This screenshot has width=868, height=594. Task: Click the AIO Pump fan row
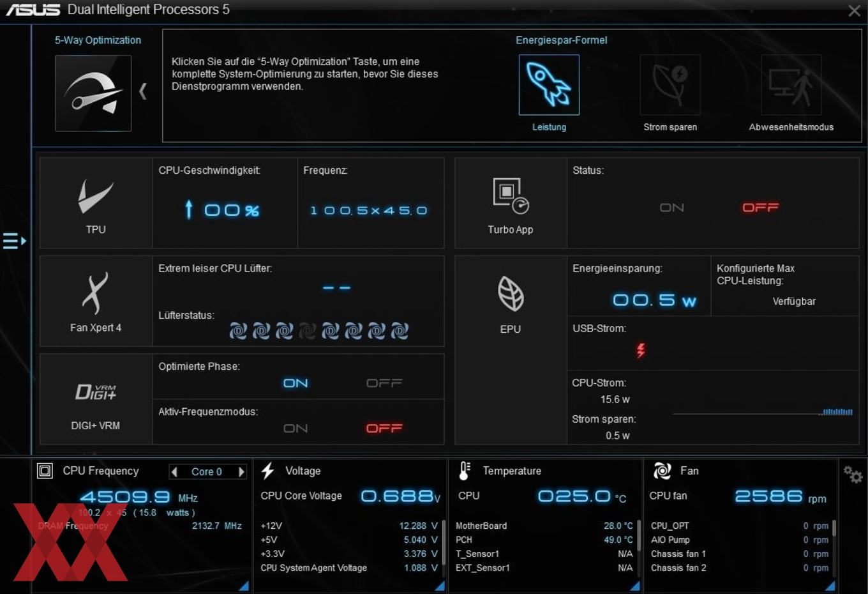point(740,540)
